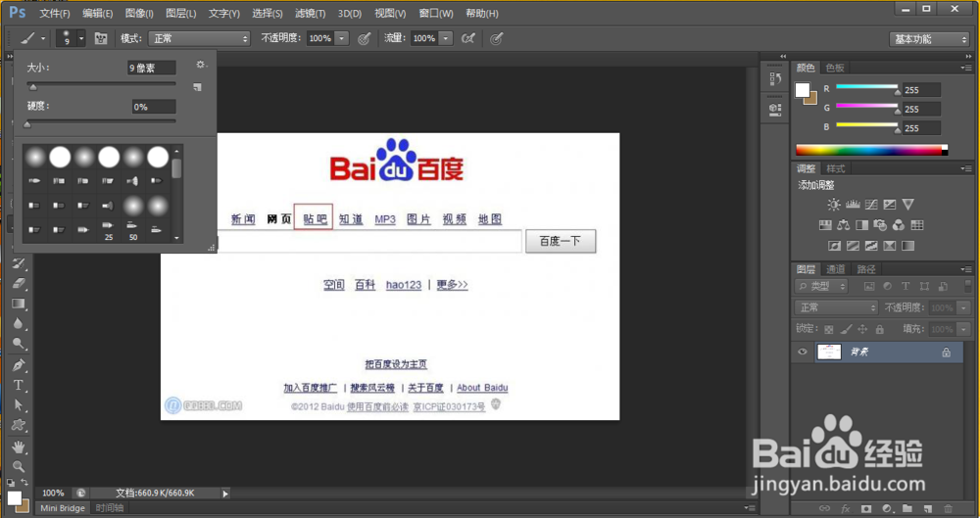The height and width of the screenshot is (518, 980).
Task: Open the History panel icon
Action: [775, 78]
